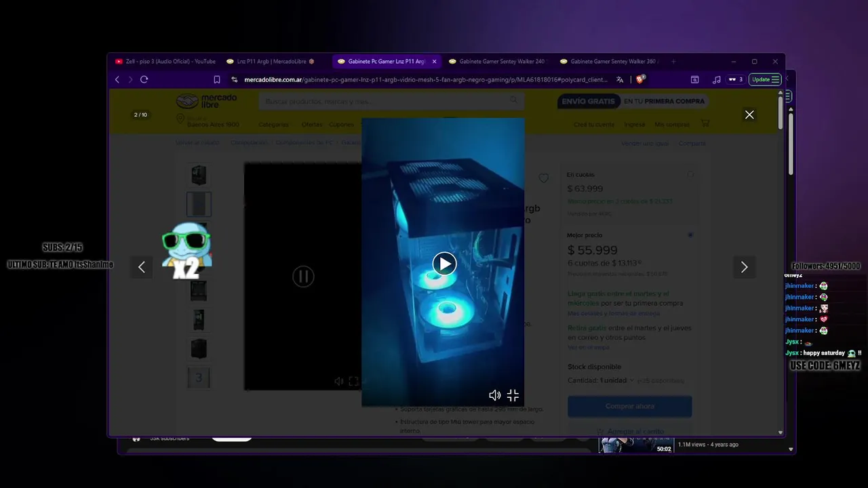Open the Ofertas link

(x=312, y=125)
